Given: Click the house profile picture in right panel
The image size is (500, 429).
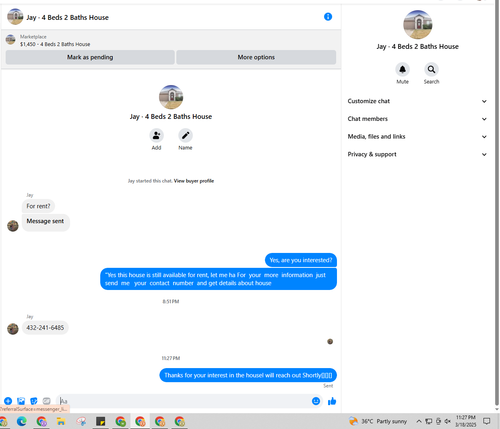Looking at the screenshot, I should (418, 25).
